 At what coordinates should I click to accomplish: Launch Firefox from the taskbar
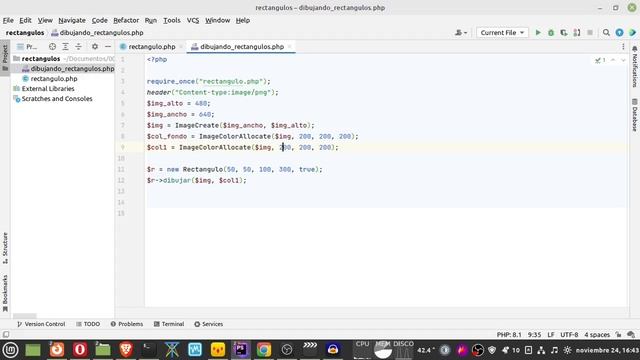[x=57, y=350]
